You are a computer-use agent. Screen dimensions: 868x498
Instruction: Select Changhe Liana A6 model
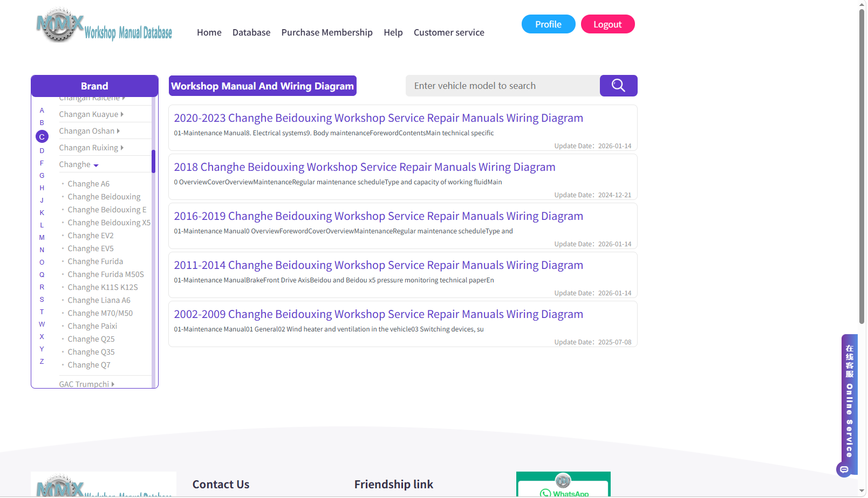click(x=99, y=300)
